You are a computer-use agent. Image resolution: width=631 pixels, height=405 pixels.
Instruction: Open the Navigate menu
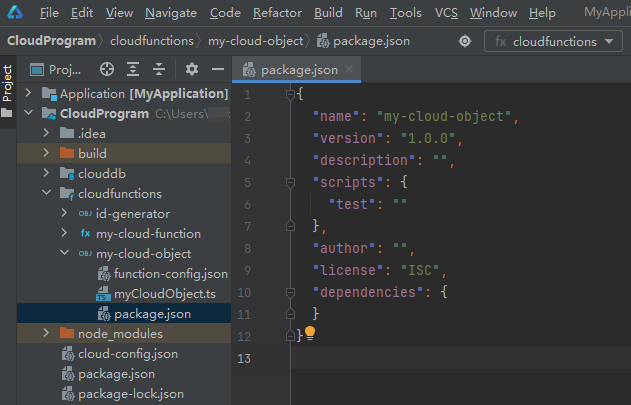(x=170, y=13)
